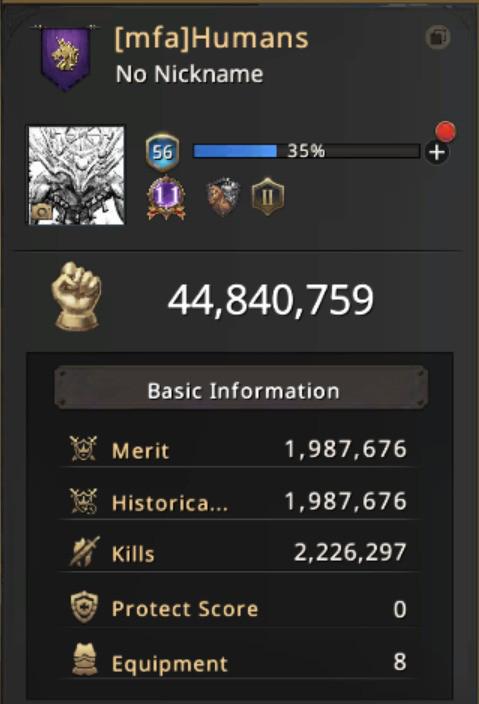This screenshot has height=704, width=479.
Task: Select the lion head crest badge
Action: [223, 197]
